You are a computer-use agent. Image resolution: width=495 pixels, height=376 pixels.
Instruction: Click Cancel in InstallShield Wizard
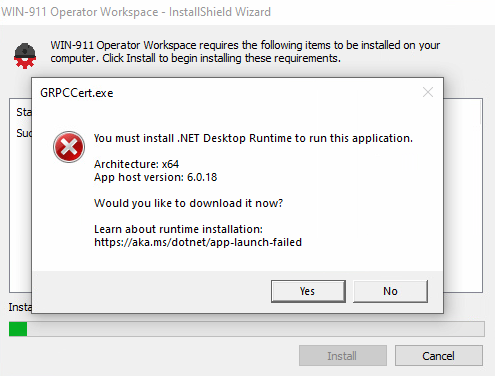click(x=438, y=356)
